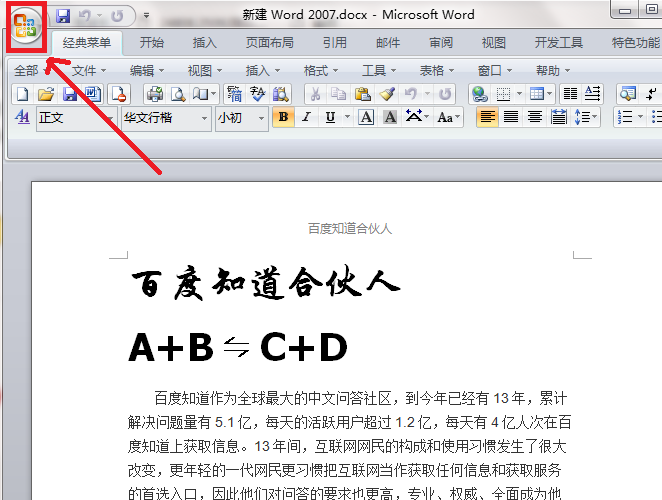
Task: Toggle character shading A
Action: (x=390, y=117)
